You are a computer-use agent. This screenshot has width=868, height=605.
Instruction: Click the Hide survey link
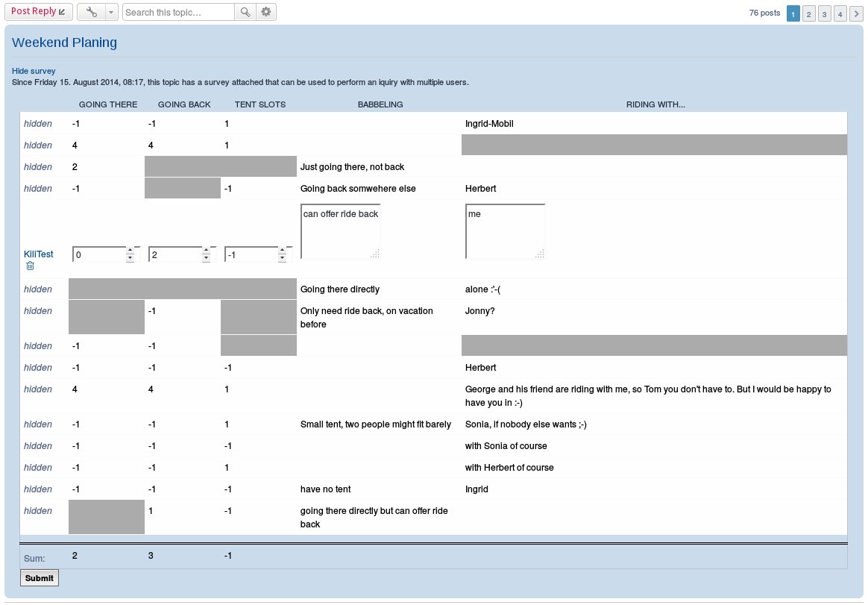pyautogui.click(x=34, y=71)
